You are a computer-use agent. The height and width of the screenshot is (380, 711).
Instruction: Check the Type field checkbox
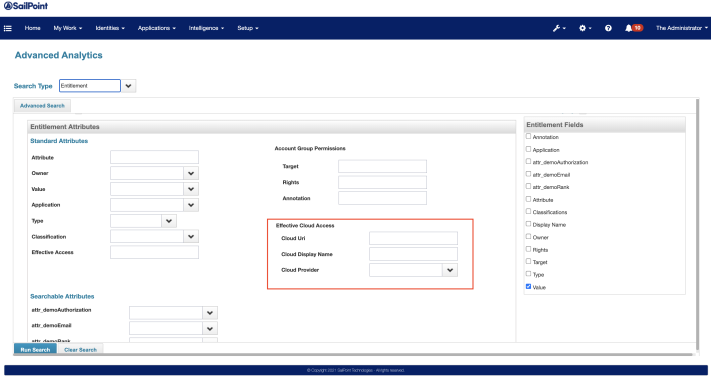point(528,273)
